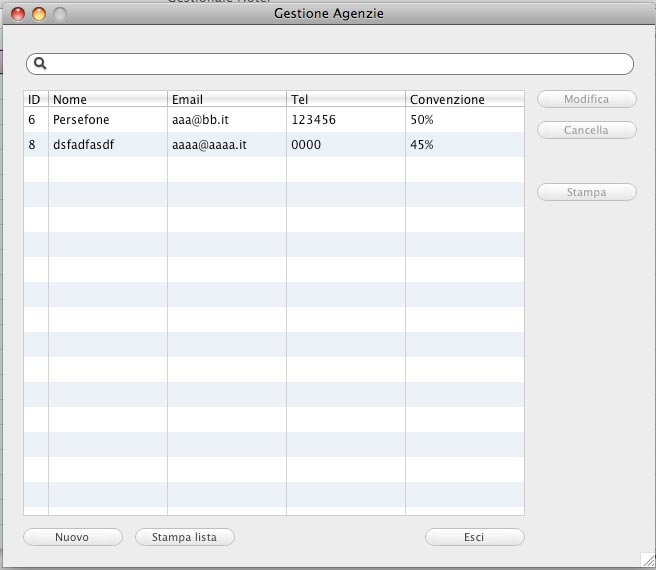Sort table by Tel column header

click(x=346, y=99)
